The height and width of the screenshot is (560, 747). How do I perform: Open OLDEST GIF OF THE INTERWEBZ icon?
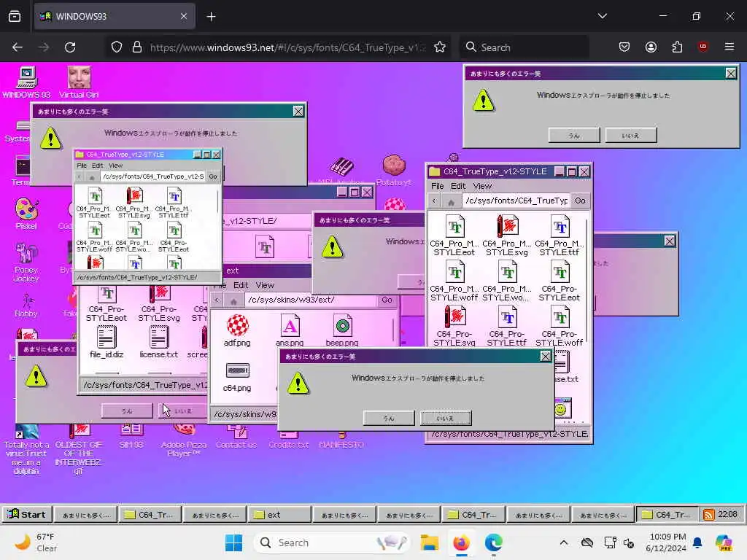pyautogui.click(x=79, y=449)
